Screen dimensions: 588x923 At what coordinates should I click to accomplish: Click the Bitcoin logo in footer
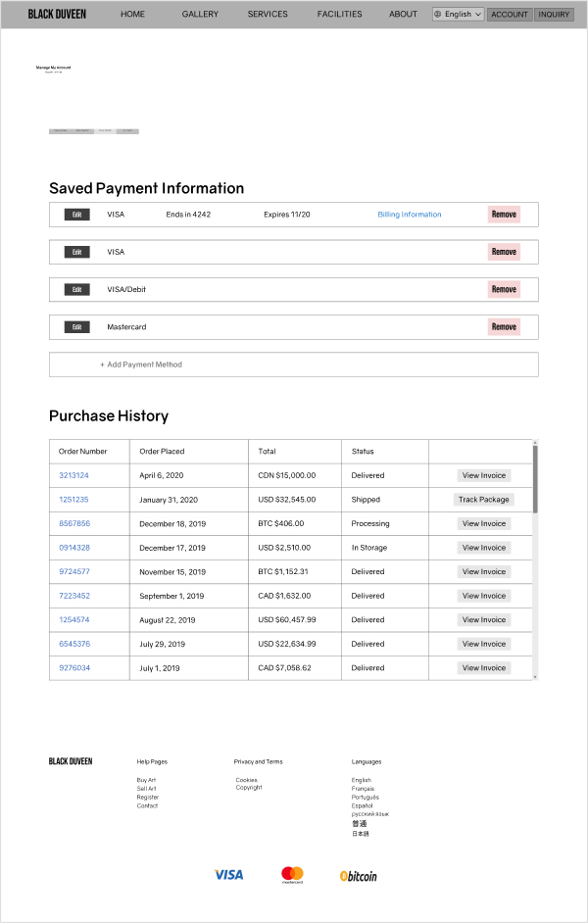point(358,876)
